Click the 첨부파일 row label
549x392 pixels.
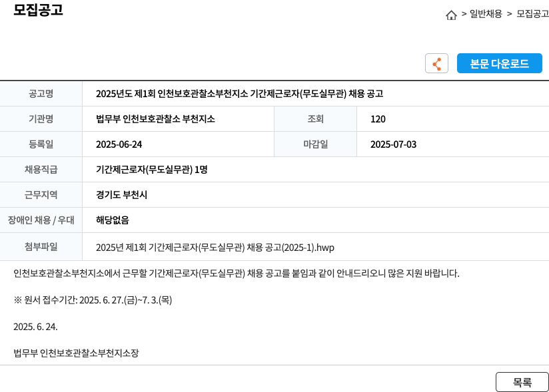tap(41, 246)
